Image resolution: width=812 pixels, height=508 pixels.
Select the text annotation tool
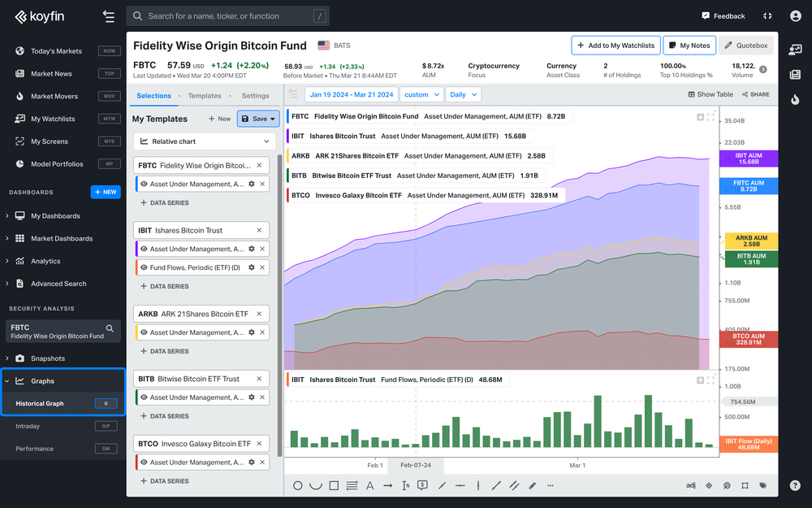(x=369, y=486)
